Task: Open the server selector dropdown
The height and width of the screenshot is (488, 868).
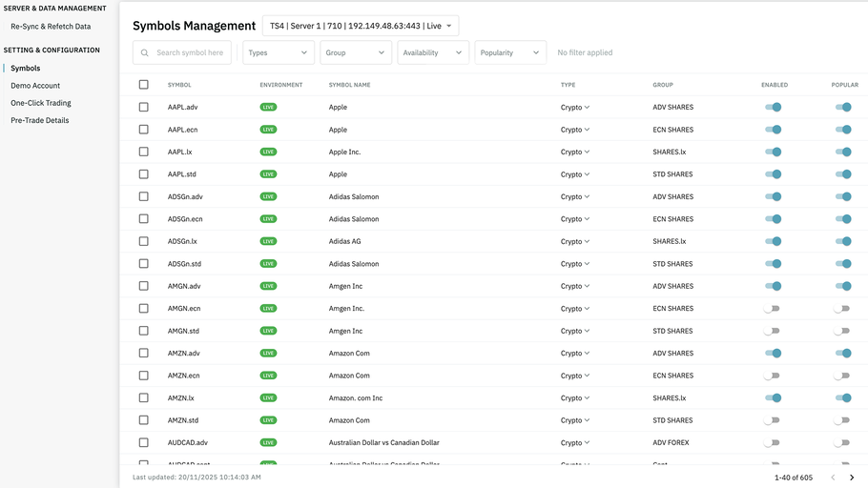Action: (x=361, y=26)
